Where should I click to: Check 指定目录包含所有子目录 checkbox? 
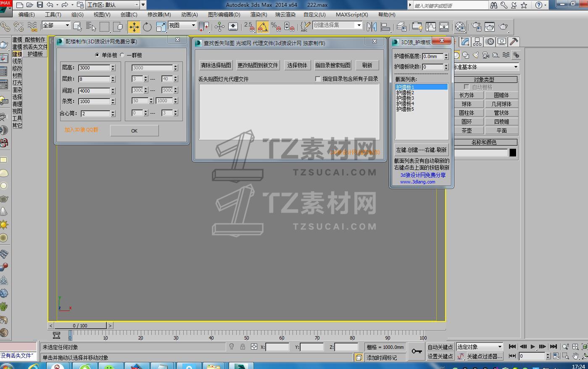click(318, 79)
